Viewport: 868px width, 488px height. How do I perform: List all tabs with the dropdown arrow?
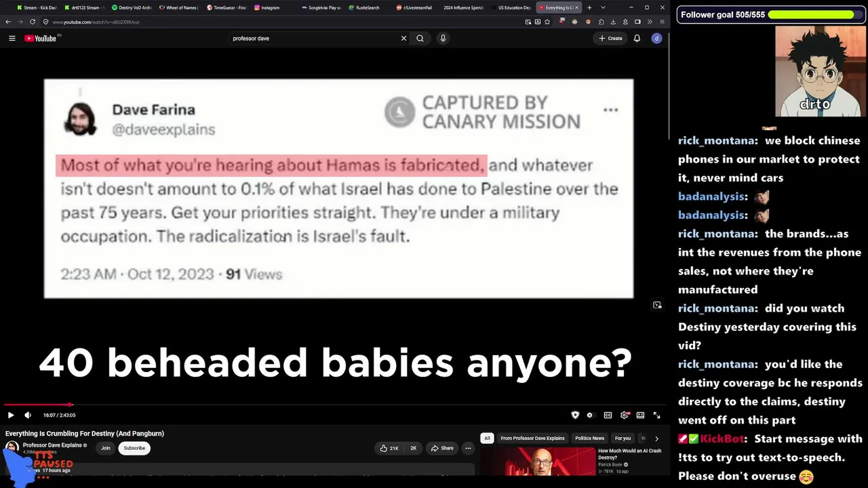pyautogui.click(x=603, y=7)
